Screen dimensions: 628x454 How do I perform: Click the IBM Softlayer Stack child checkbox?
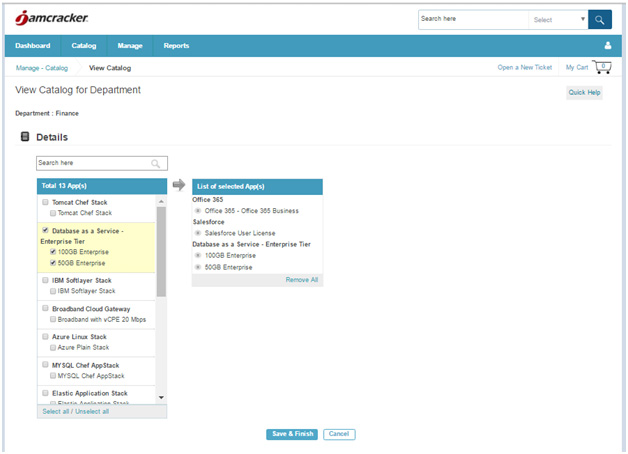pos(53,291)
